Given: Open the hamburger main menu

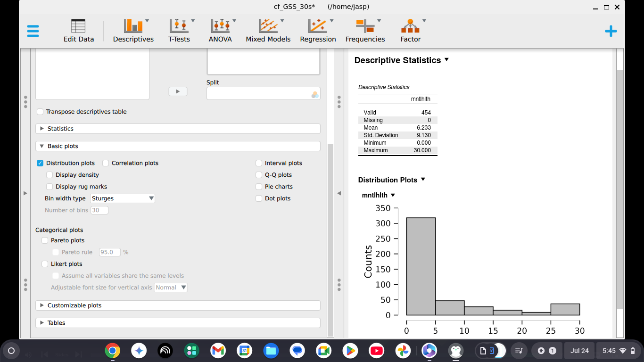Looking at the screenshot, I should [x=33, y=31].
